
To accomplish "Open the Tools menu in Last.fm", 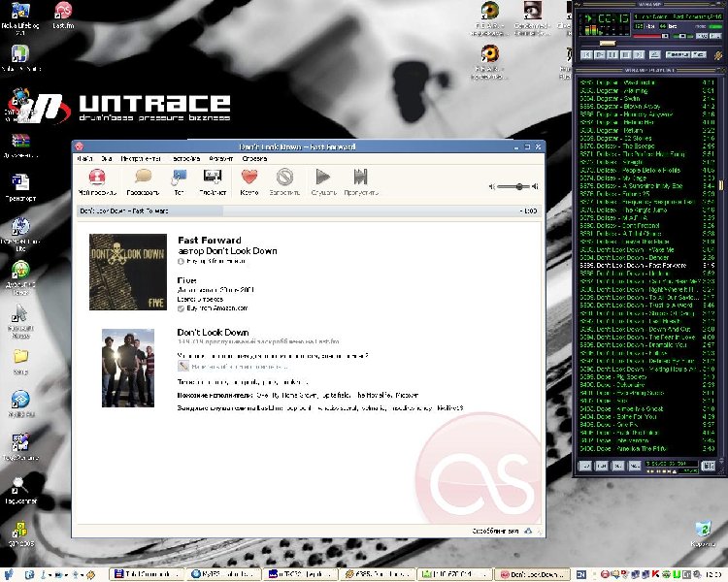I will (140, 159).
